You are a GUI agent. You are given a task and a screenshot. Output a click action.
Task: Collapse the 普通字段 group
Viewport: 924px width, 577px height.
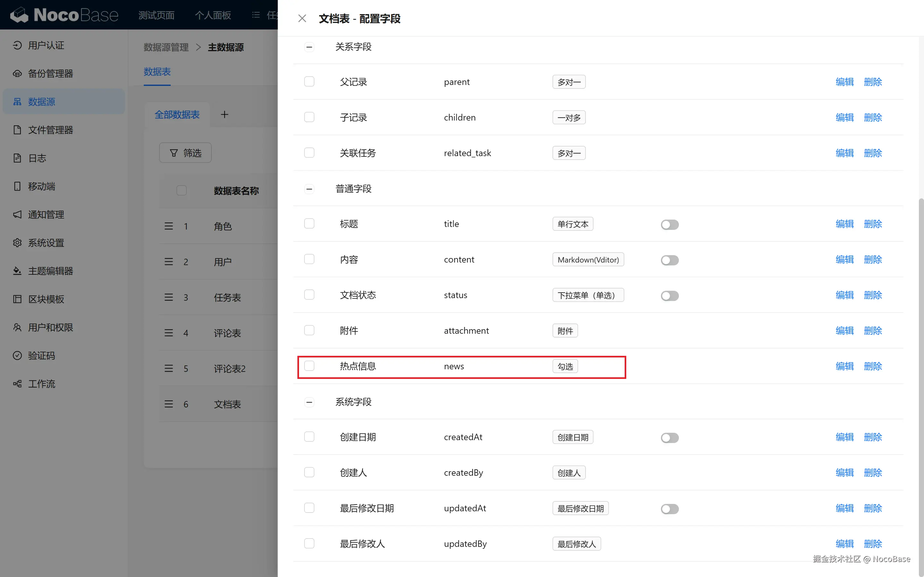[x=309, y=189]
